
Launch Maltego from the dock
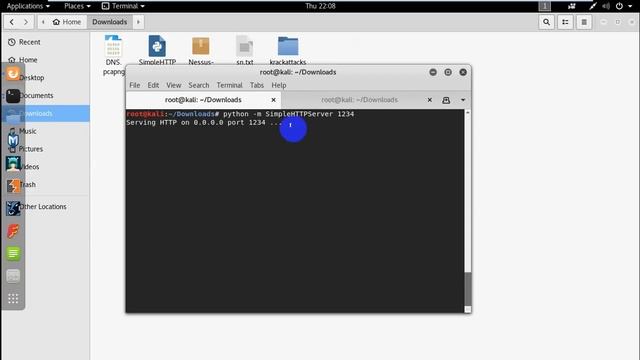[x=13, y=208]
